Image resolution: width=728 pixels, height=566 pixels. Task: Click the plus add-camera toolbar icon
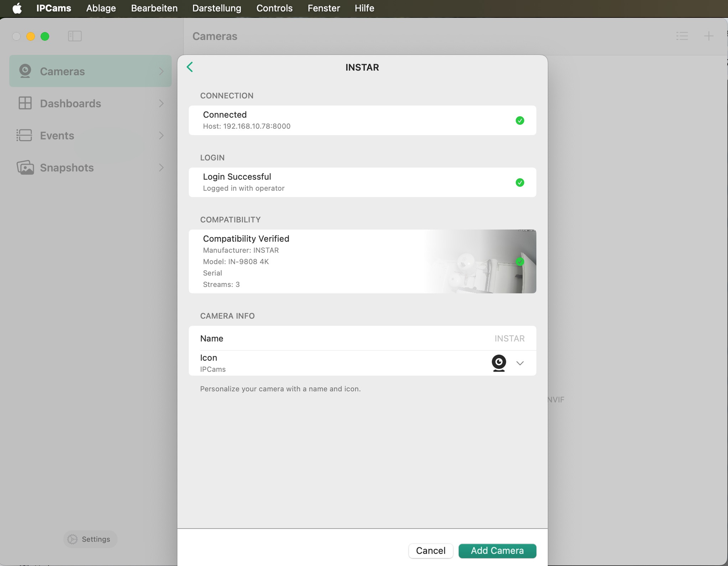(708, 36)
